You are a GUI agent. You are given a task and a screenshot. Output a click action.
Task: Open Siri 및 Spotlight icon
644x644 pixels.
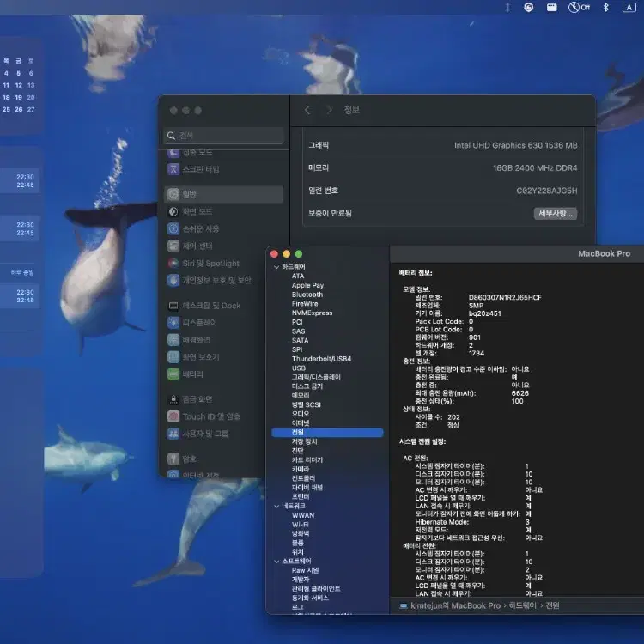(x=173, y=264)
